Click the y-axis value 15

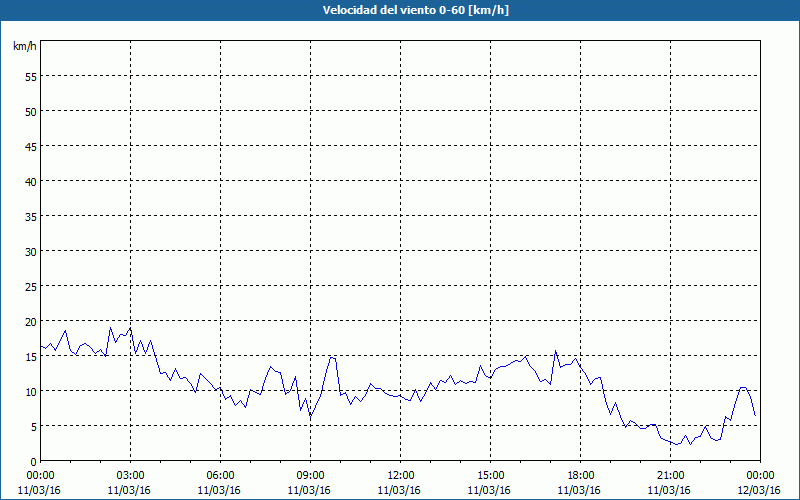coord(31,357)
